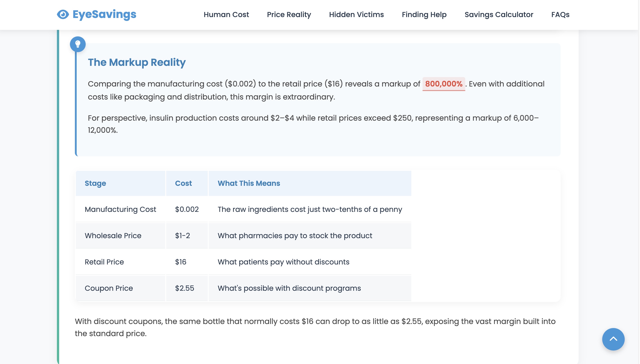
Task: Click the Stage column header
Action: click(95, 183)
